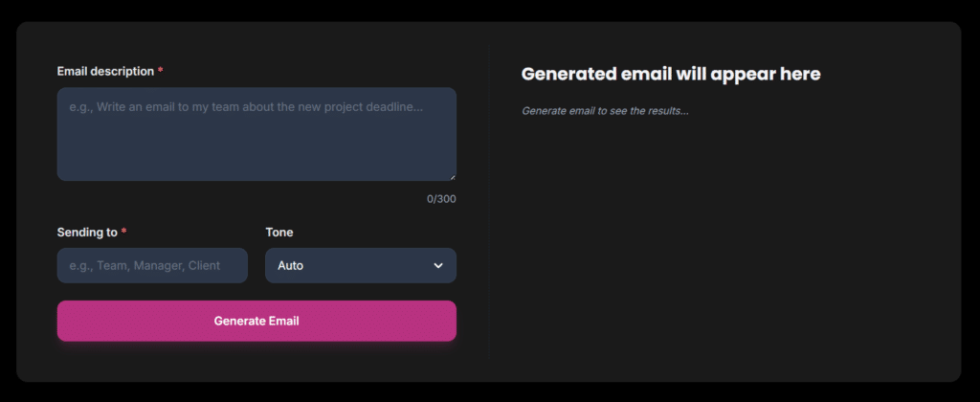
Task: Click the 'Generated email will appear here' heading
Action: tap(670, 74)
